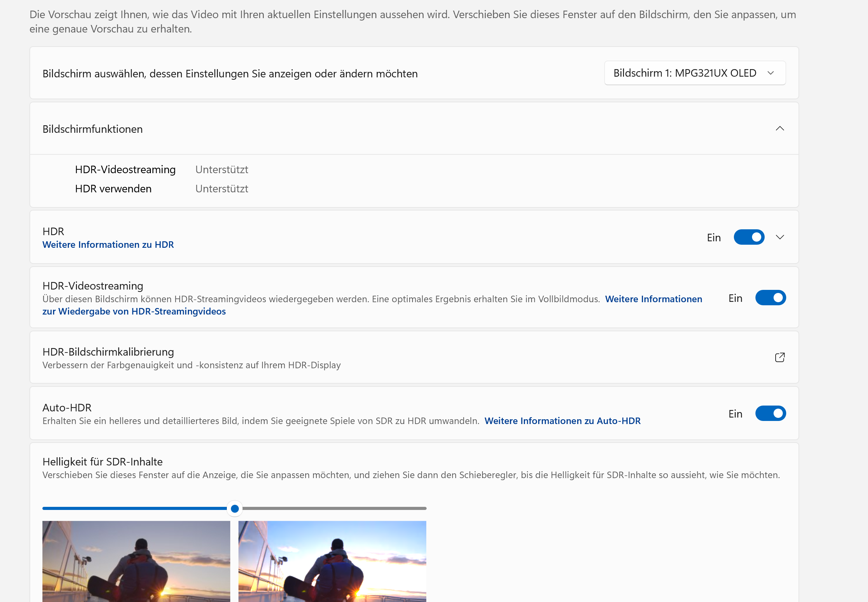
Task: Click the right end of the brightness slider track
Action: (x=424, y=509)
